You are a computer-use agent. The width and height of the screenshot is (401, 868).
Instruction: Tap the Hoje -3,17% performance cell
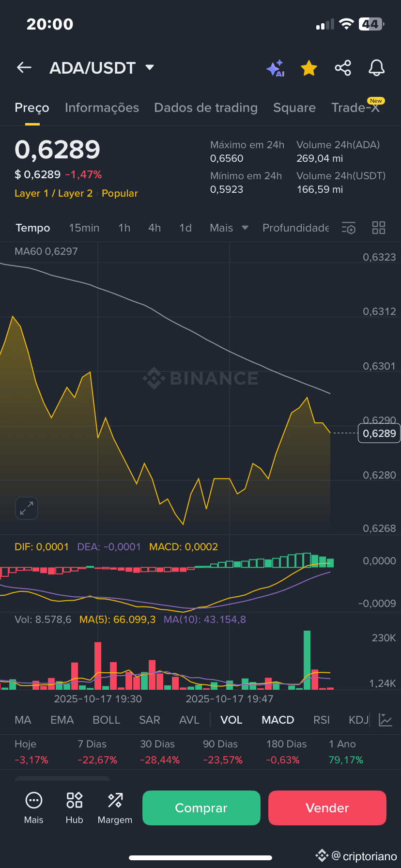[31, 752]
